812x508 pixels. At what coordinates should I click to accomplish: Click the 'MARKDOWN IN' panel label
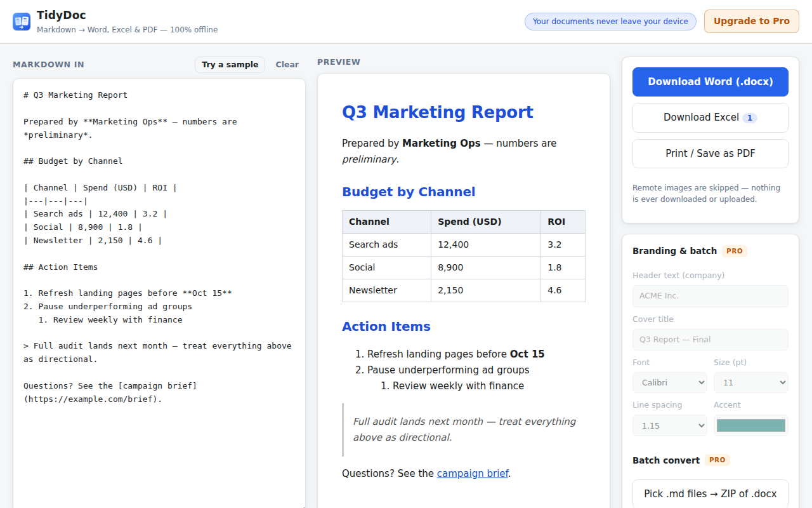click(x=48, y=65)
